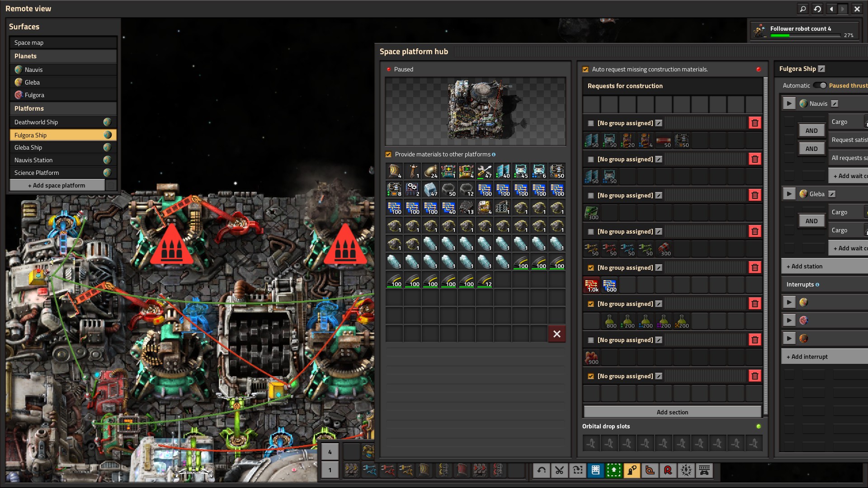
Task: Delete the first request section
Action: [755, 123]
